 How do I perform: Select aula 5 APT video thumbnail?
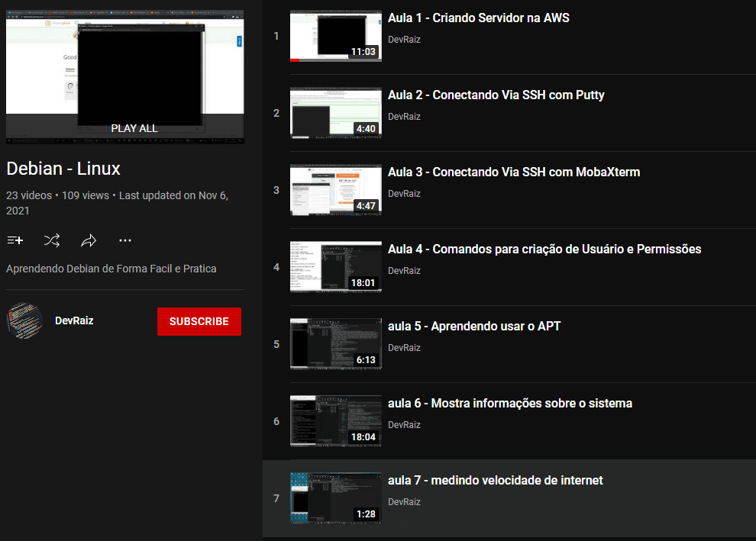click(x=335, y=344)
